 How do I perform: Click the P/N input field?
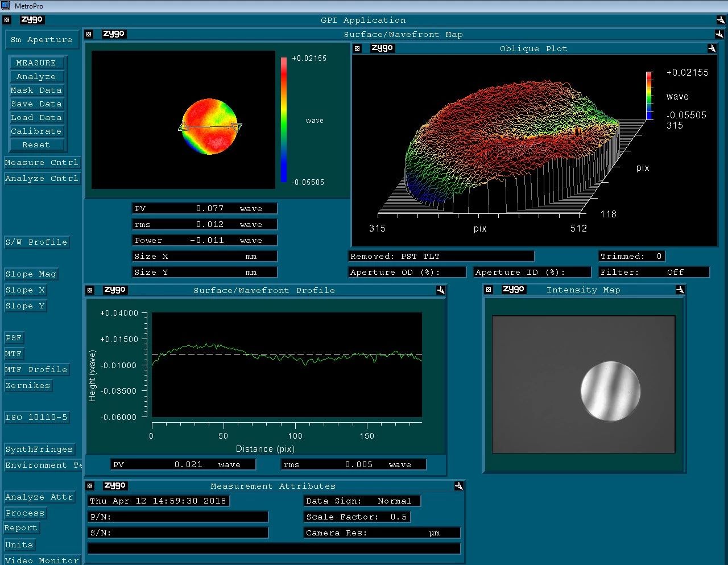(x=178, y=517)
